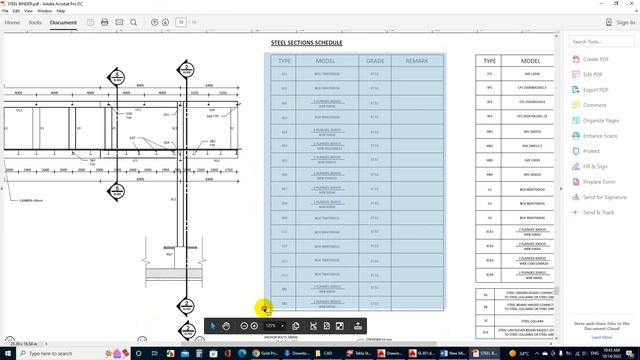640x360 pixels.
Task: Open the View menu
Action: tap(28, 11)
